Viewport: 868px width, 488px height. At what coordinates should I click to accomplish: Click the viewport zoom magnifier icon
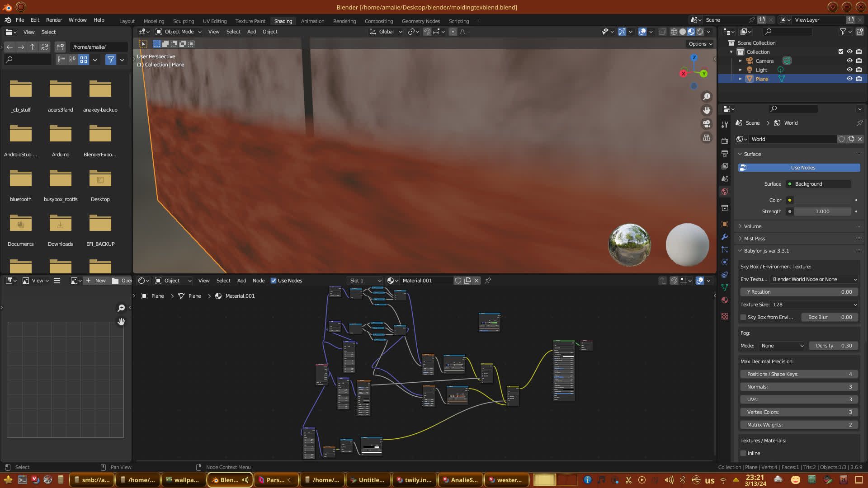706,97
